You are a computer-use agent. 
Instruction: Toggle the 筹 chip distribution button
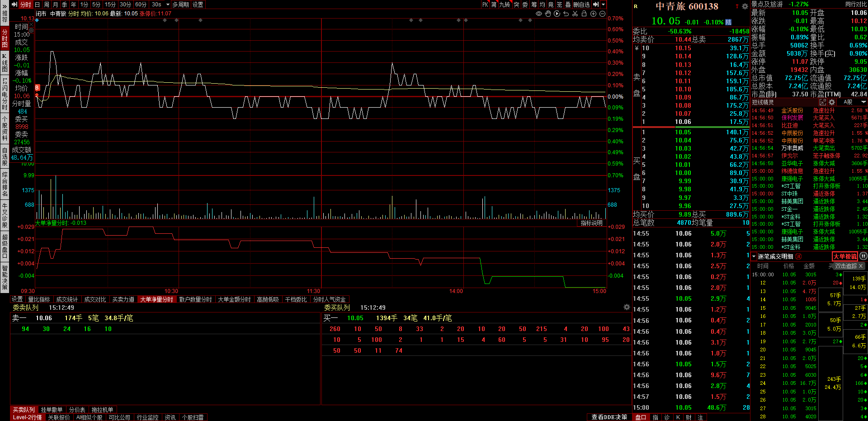(533, 5)
